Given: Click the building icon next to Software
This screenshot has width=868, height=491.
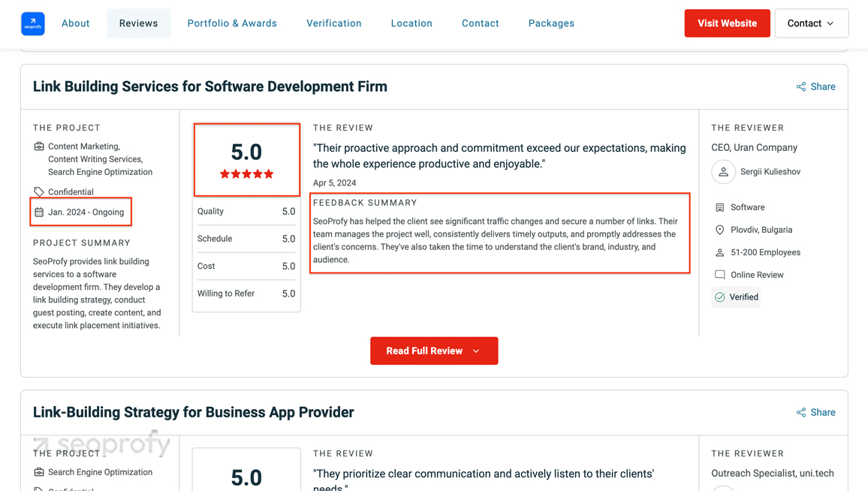Looking at the screenshot, I should (719, 207).
